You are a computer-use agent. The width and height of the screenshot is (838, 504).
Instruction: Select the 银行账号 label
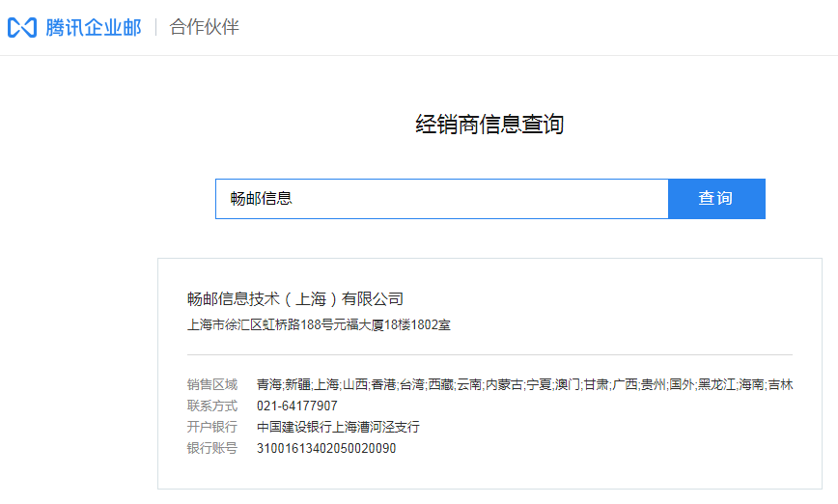point(212,448)
